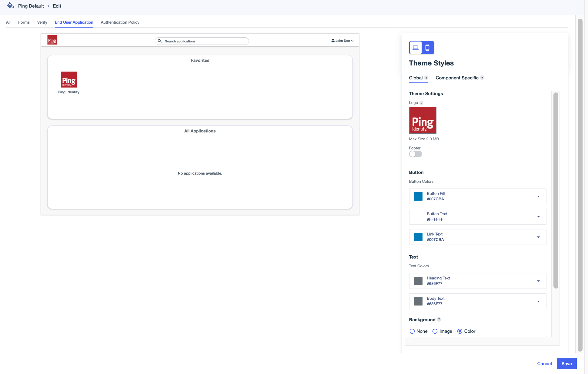This screenshot has width=588, height=374.
Task: Open the Component Specific tab
Action: point(457,78)
